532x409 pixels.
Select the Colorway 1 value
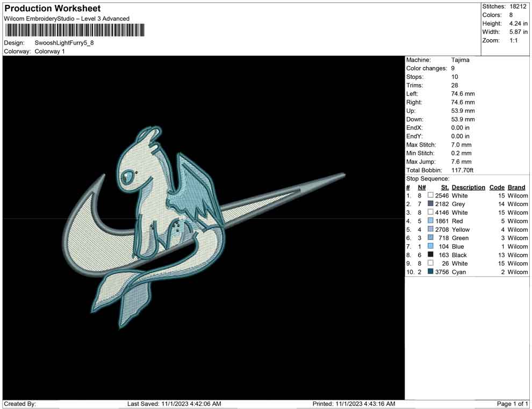tap(49, 52)
